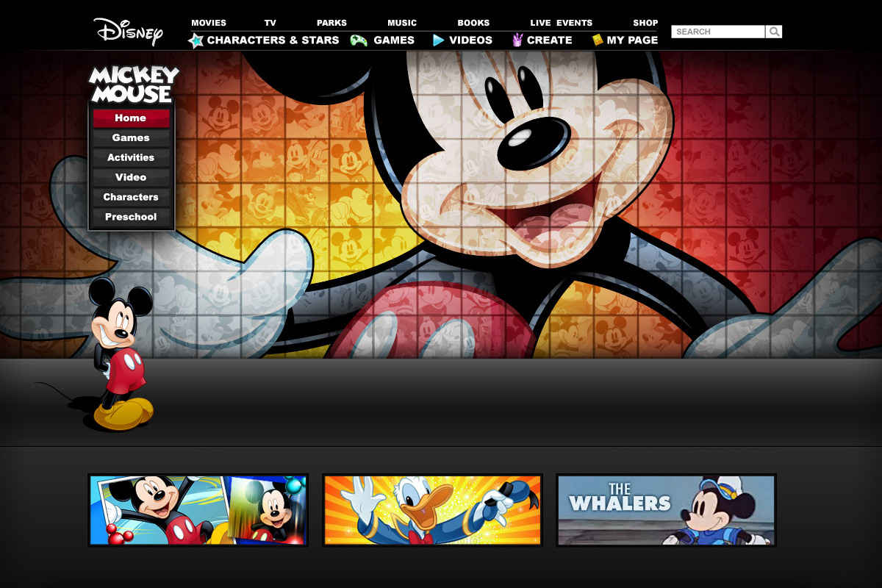
Task: Select Games in the Mickey Mouse sidebar
Action: tap(131, 138)
